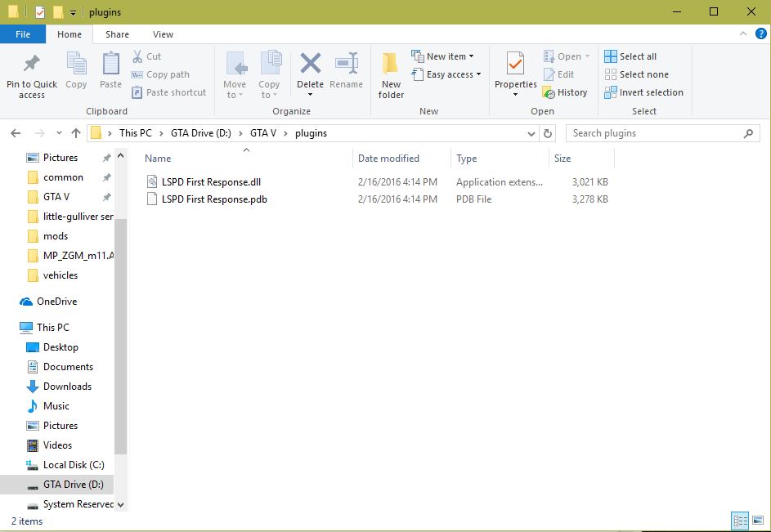Go forward using the Forward arrow
Viewport: 771px width, 532px height.
40,133
